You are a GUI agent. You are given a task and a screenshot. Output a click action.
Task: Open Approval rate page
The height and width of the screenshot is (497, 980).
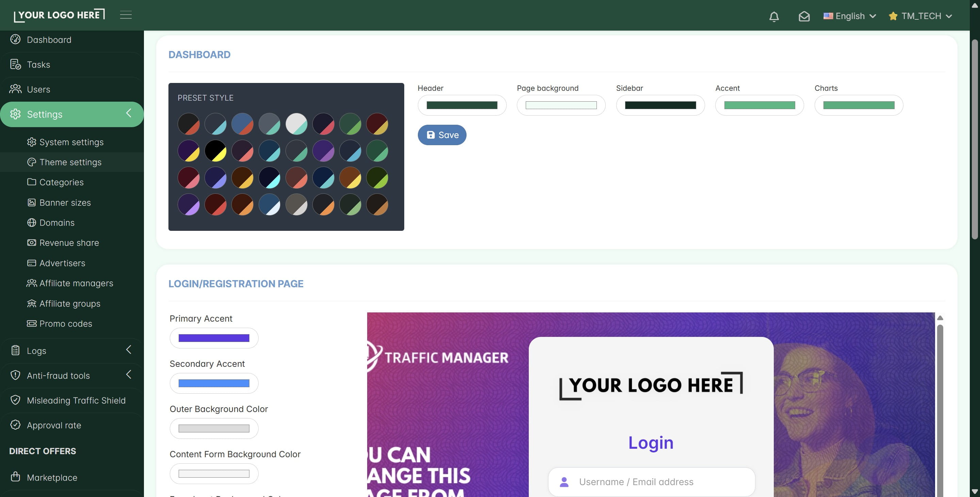(x=72, y=425)
